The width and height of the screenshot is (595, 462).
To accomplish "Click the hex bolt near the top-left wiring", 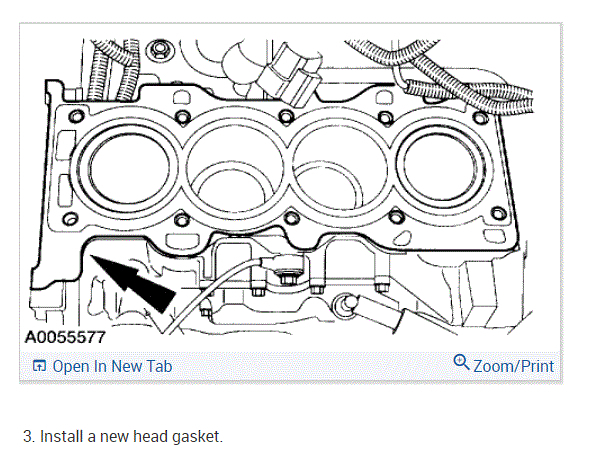I will point(159,51).
